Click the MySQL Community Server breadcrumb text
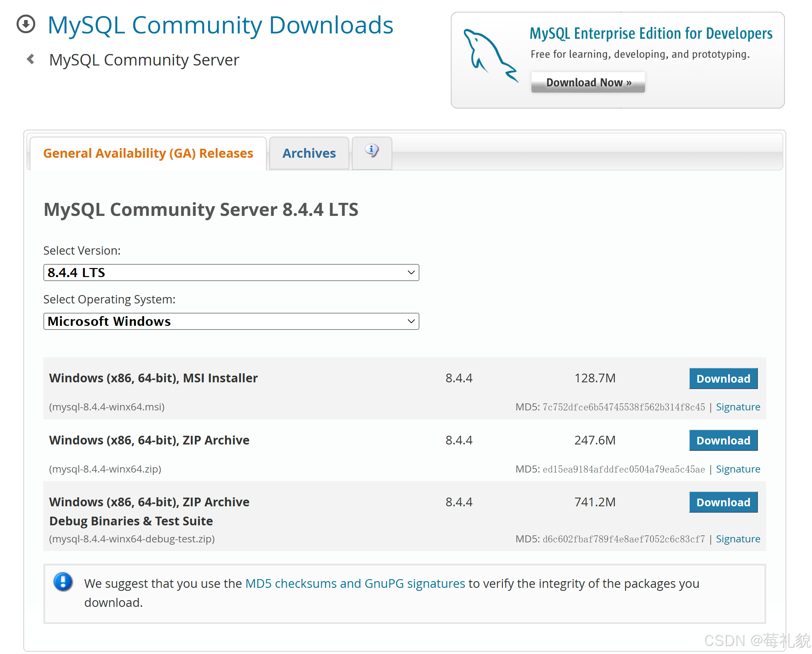Viewport: 812px width, 654px height. (x=144, y=60)
